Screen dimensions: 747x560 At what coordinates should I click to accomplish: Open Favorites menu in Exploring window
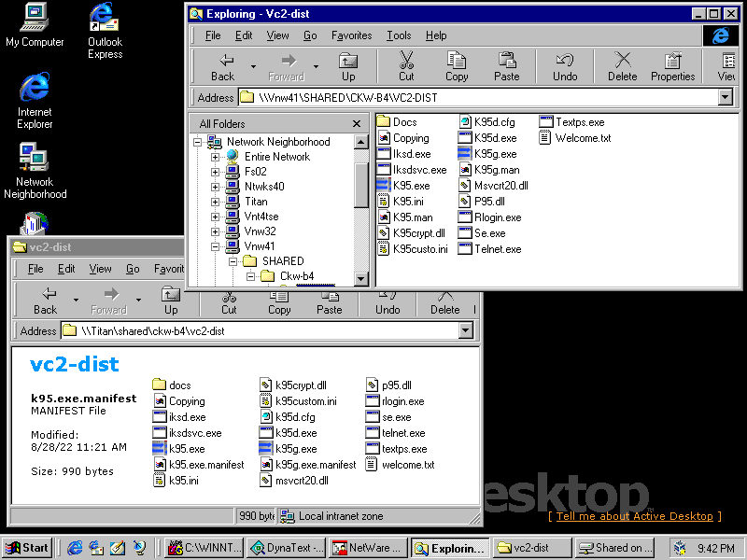coord(352,35)
